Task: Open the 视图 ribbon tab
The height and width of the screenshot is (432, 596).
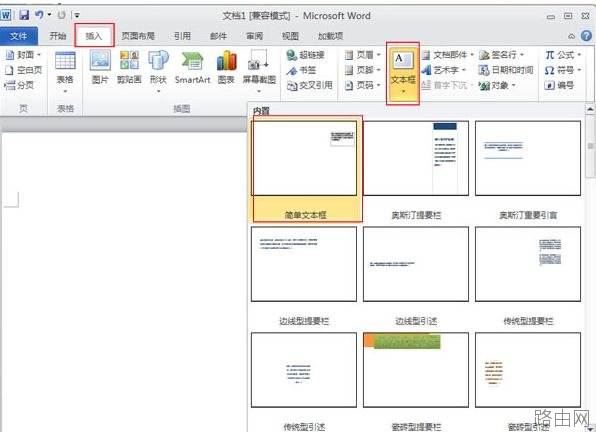Action: point(290,36)
